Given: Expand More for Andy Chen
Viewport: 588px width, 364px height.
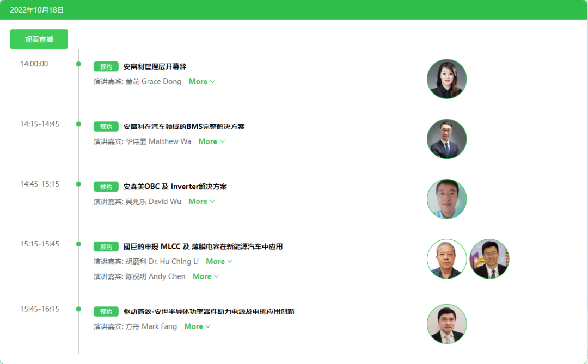Looking at the screenshot, I should (206, 276).
